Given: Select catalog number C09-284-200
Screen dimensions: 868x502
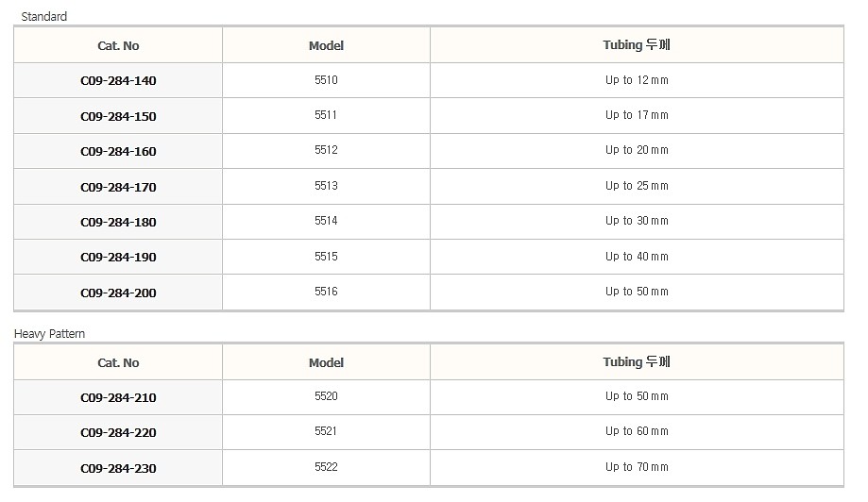Looking at the screenshot, I should 118,293.
